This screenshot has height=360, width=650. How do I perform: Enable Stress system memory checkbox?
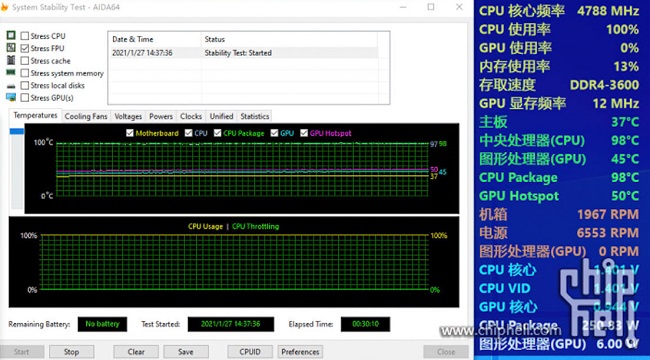tap(24, 73)
